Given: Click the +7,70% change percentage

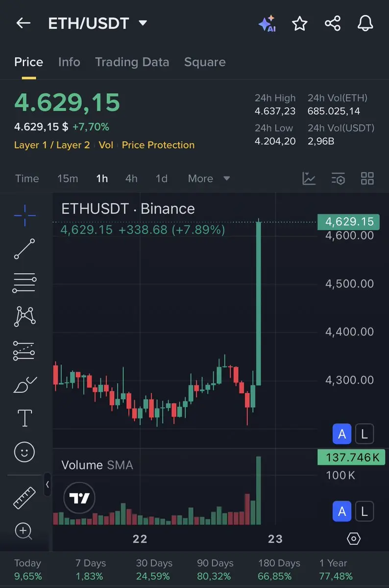Looking at the screenshot, I should coord(91,127).
